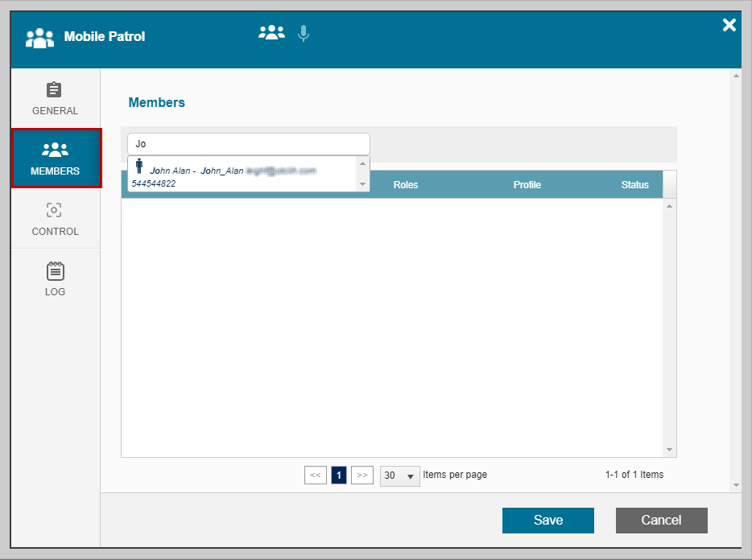Click the 1-1 of 1 Items text
Image resolution: width=752 pixels, height=560 pixels.
[x=634, y=475]
